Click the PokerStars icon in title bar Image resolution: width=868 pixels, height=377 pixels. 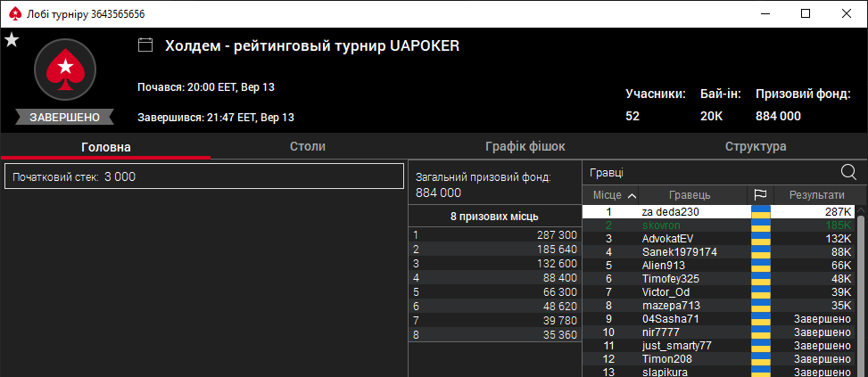pos(15,14)
